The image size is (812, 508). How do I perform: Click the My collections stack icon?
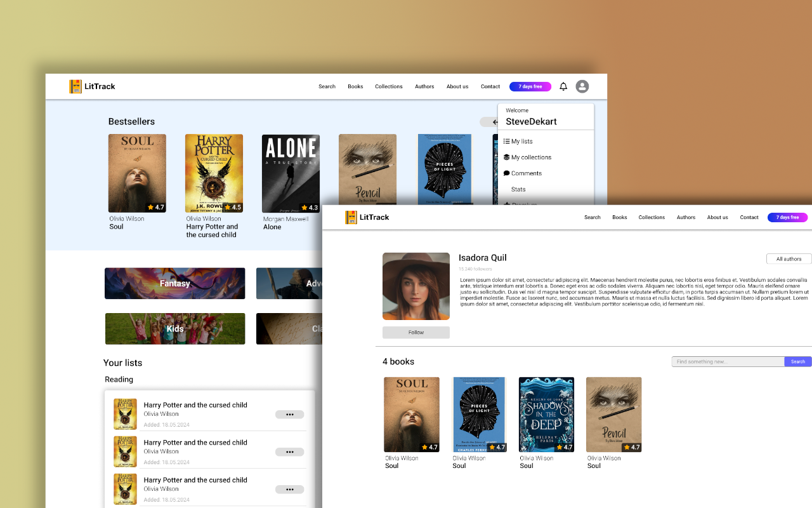pos(506,157)
